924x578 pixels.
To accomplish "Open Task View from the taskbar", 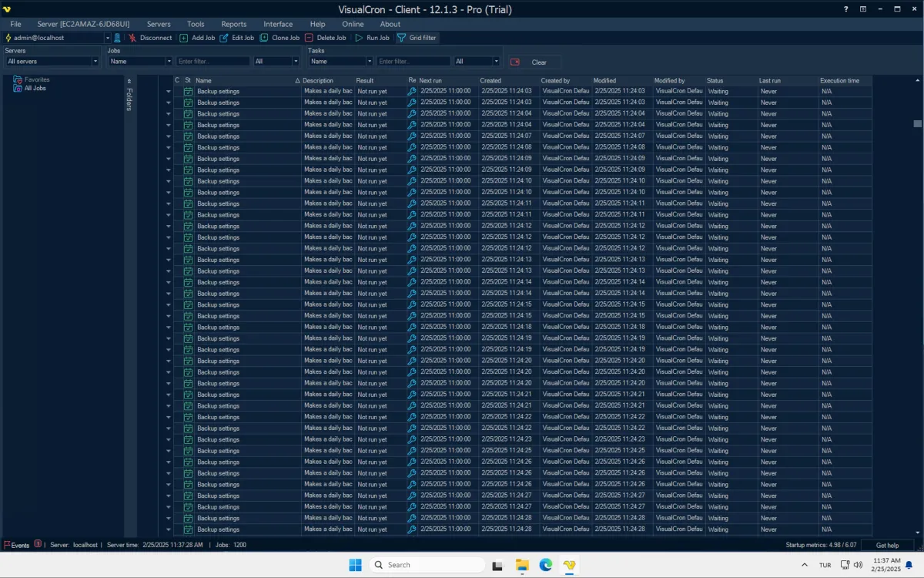I will click(x=497, y=565).
